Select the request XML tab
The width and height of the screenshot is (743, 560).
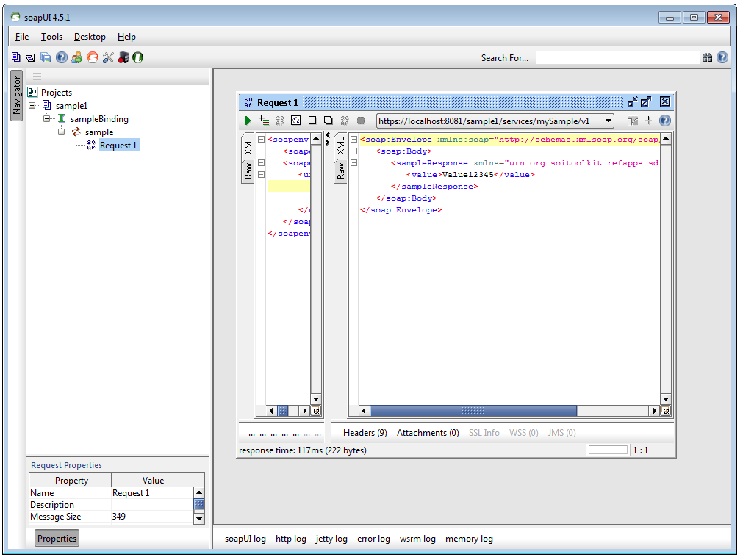[x=248, y=146]
